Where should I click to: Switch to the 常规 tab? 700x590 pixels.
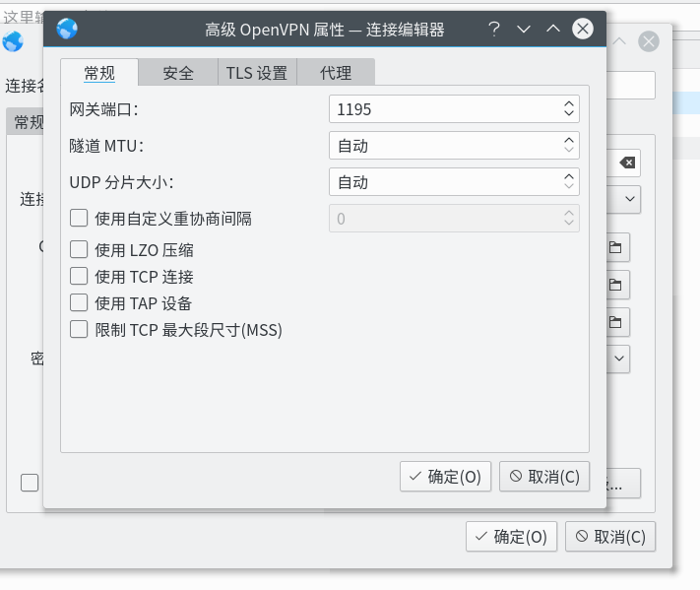pos(99,72)
